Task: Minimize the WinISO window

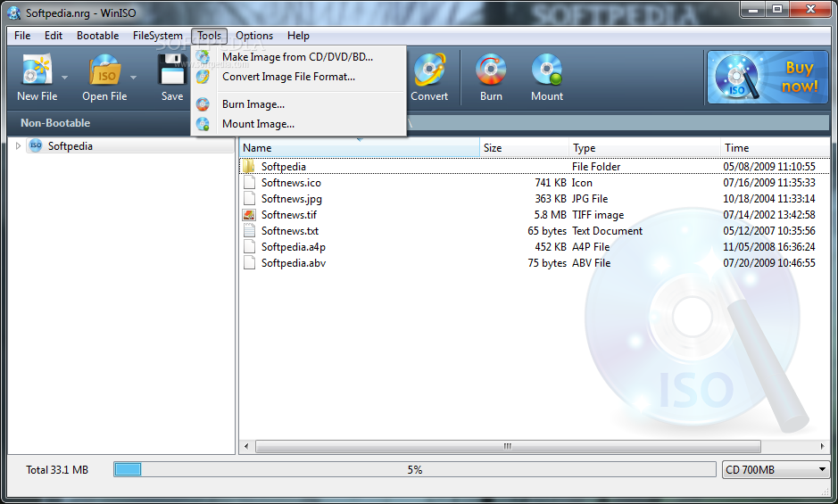Action: tap(753, 10)
